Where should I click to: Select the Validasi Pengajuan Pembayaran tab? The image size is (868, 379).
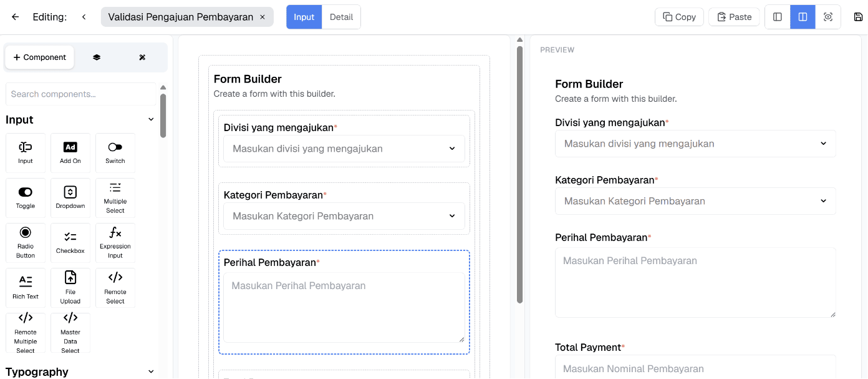(180, 17)
